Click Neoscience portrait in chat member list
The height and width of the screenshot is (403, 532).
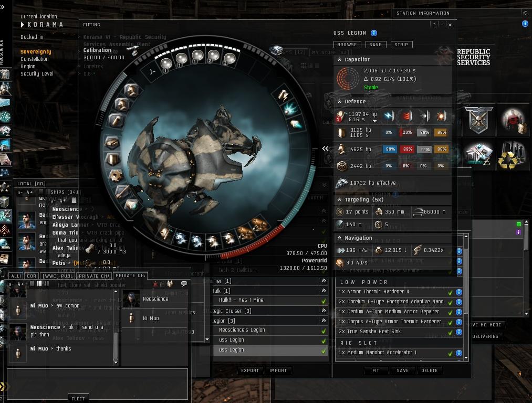pyautogui.click(x=131, y=299)
